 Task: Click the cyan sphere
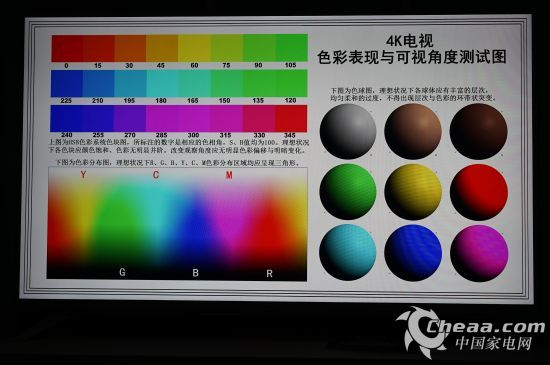[348, 252]
